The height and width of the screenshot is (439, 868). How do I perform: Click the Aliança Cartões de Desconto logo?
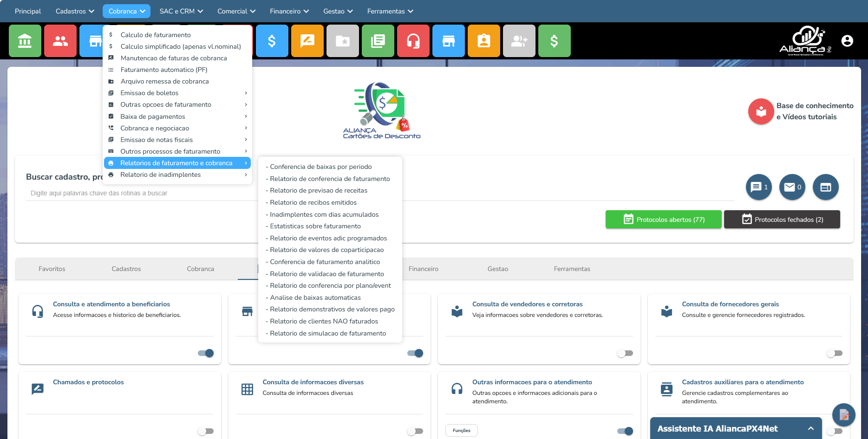click(382, 110)
